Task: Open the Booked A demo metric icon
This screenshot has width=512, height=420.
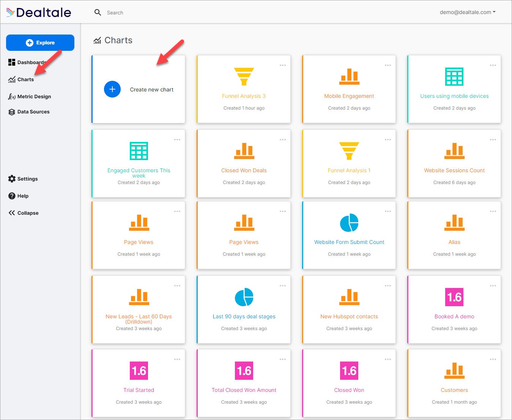Action: pos(454,297)
